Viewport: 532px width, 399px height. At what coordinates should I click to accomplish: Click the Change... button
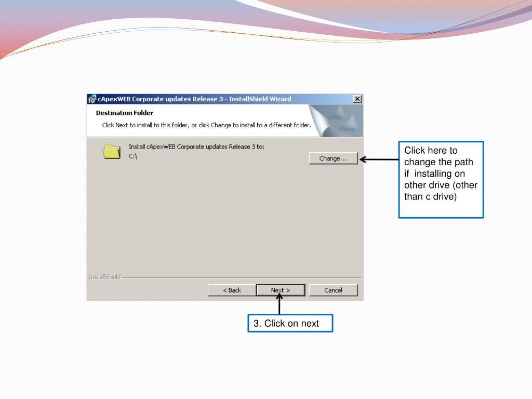coord(333,158)
